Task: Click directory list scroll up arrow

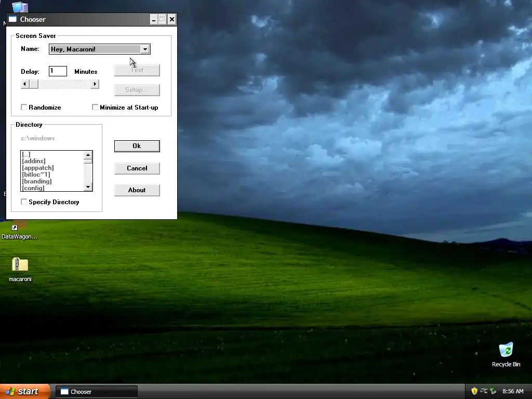Action: (x=88, y=155)
